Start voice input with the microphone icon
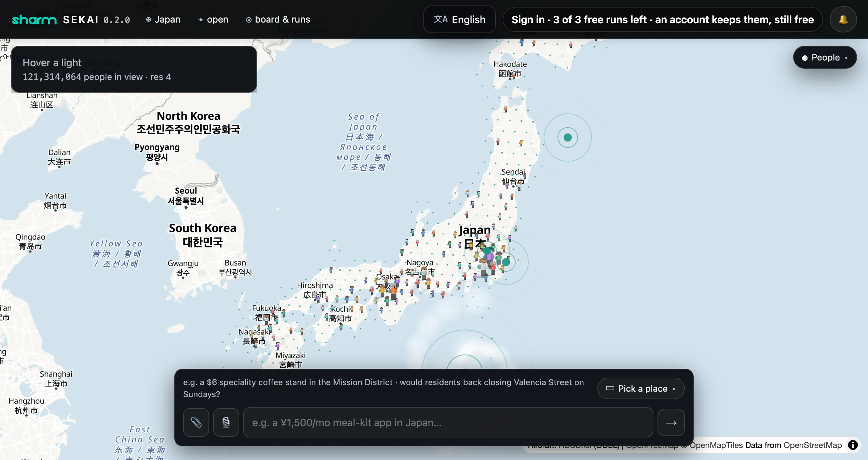The width and height of the screenshot is (868, 460). tap(226, 423)
